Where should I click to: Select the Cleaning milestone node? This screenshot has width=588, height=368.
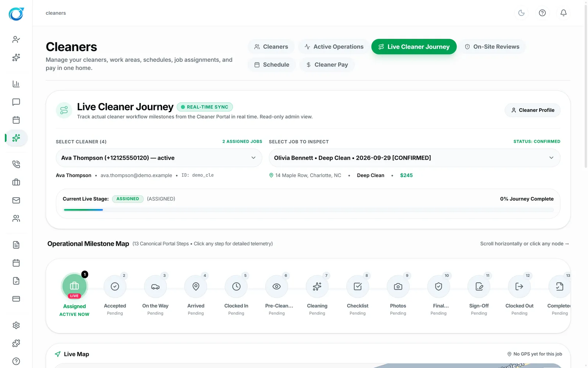coord(317,286)
